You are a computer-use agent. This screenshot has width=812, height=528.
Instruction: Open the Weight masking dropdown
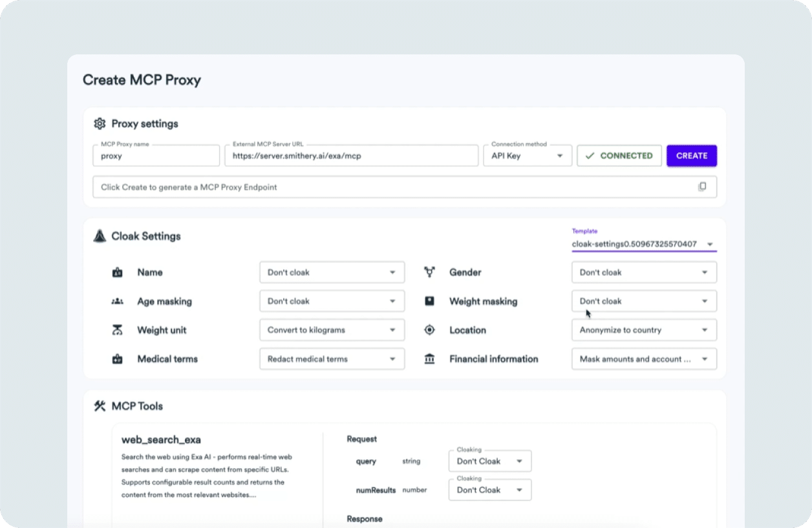[x=644, y=301]
